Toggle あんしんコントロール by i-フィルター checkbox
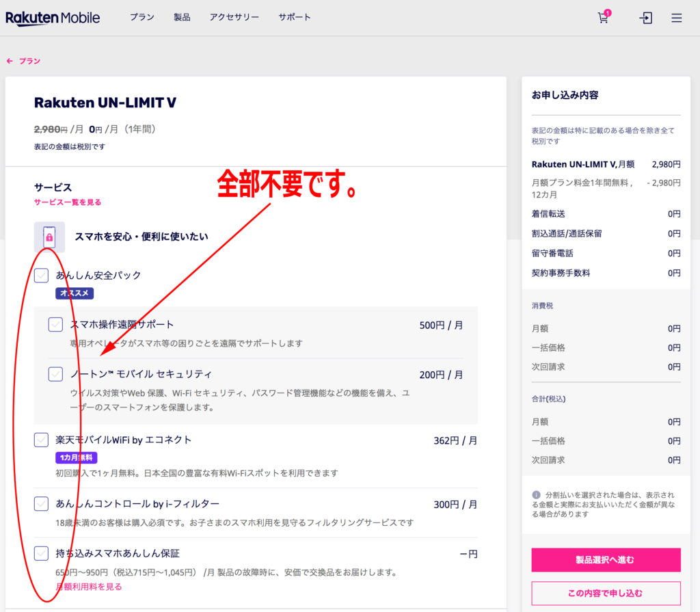 point(41,504)
